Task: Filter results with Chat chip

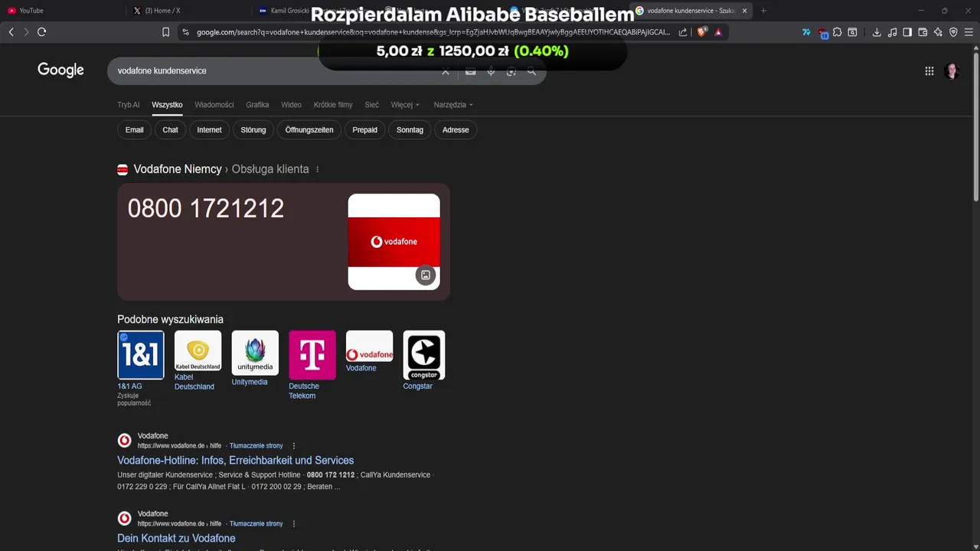Action: tap(170, 130)
